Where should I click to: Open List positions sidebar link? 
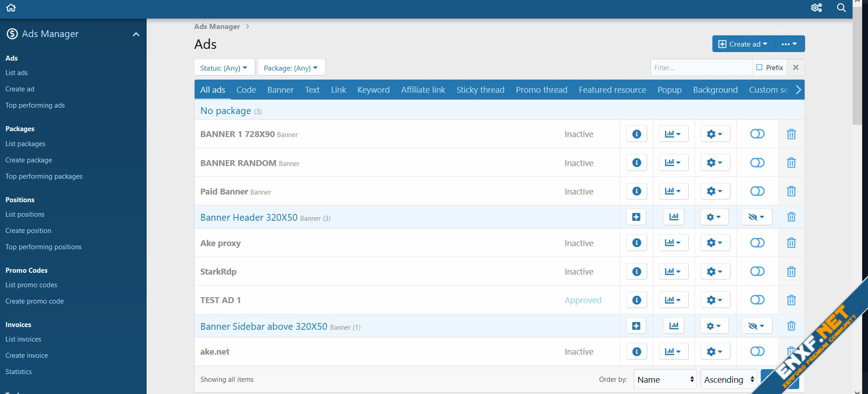(x=25, y=214)
